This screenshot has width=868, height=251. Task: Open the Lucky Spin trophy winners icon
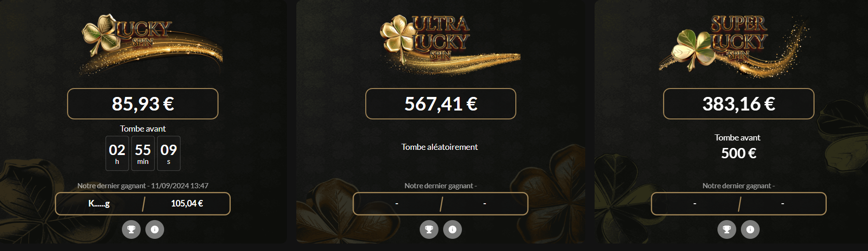click(x=131, y=229)
